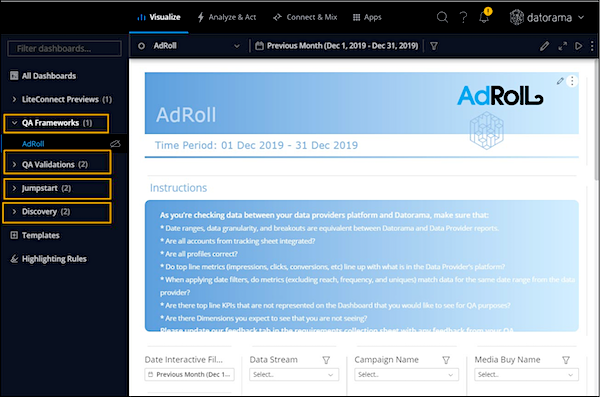Expand the QA Validations folder
Image resolution: width=600 pixels, height=397 pixels.
(x=14, y=165)
